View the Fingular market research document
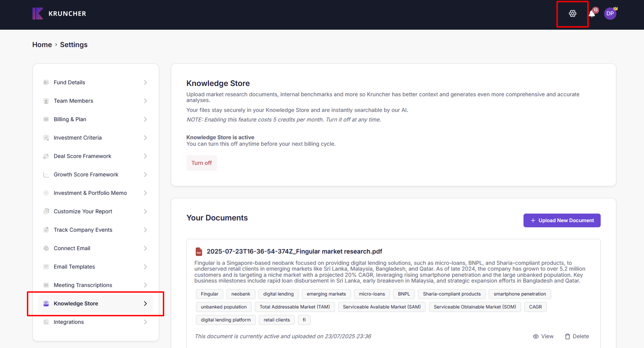The width and height of the screenshot is (644, 348). [x=543, y=336]
